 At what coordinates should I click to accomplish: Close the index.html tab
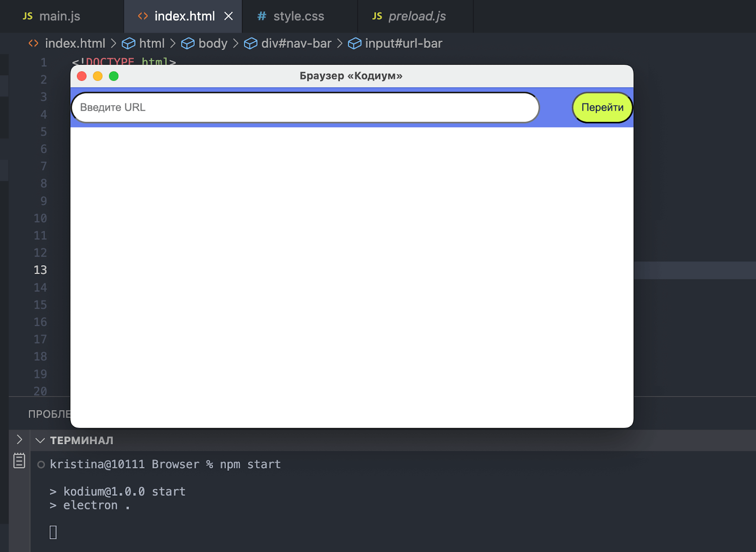[x=229, y=16]
